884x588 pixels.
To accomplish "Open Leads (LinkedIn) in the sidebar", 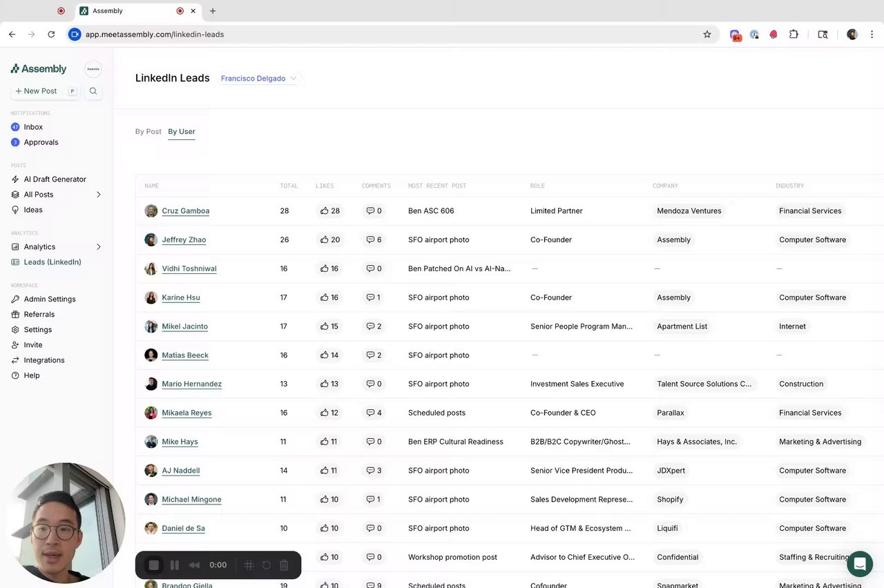I will 46,262.
